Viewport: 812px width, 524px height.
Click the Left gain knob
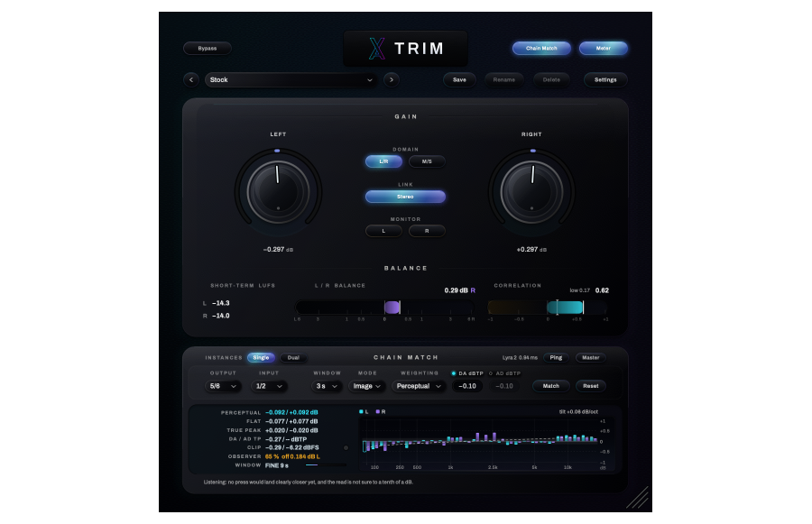[278, 192]
